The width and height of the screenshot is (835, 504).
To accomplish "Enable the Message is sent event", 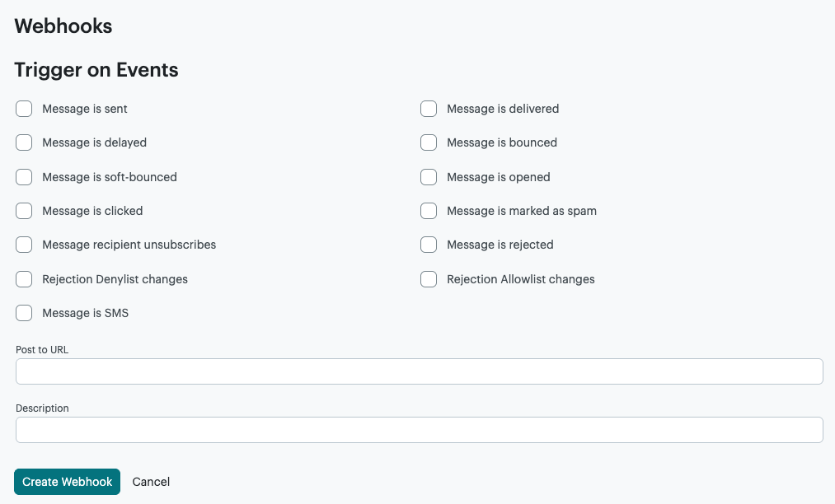I will (24, 108).
